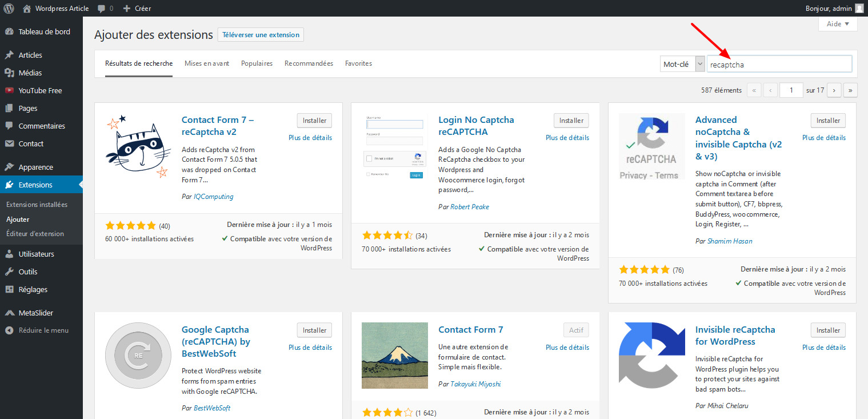Open MetaSlider menu item
The width and height of the screenshot is (868, 419).
point(41,313)
